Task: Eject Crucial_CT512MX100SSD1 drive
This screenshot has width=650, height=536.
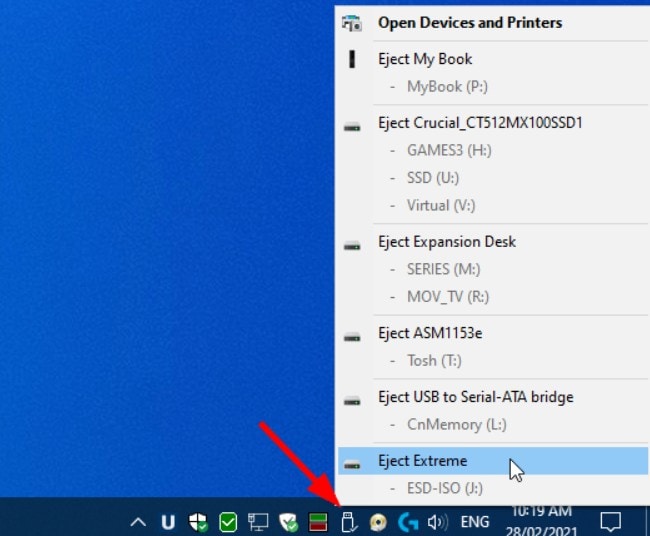Action: [x=492, y=123]
